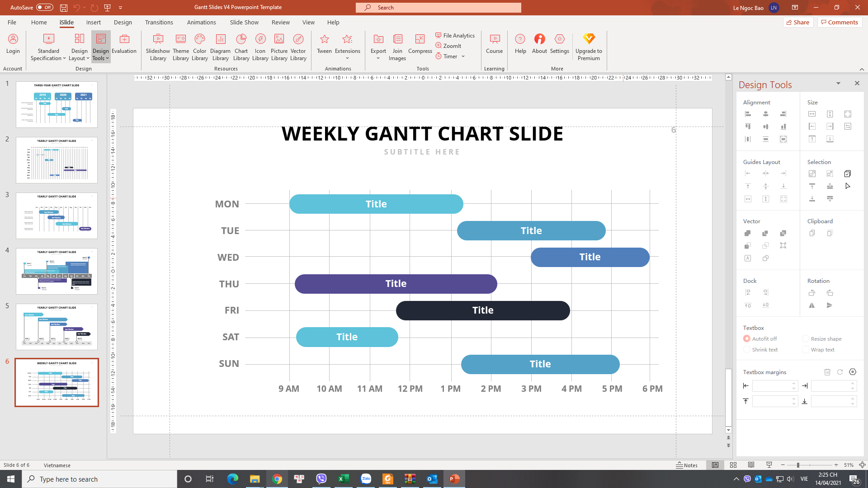The height and width of the screenshot is (488, 868).
Task: Click the Compress tool
Action: pos(420,44)
